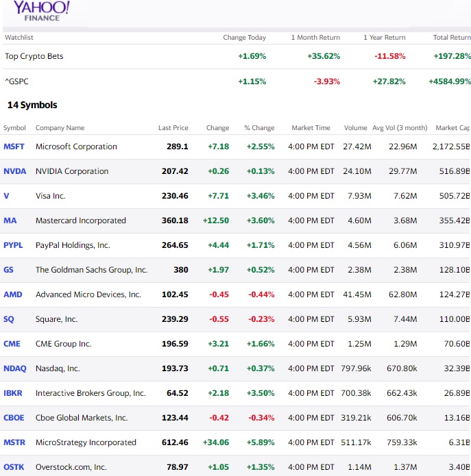
Task: Click CME Group Inc. company name
Action: click(x=64, y=344)
